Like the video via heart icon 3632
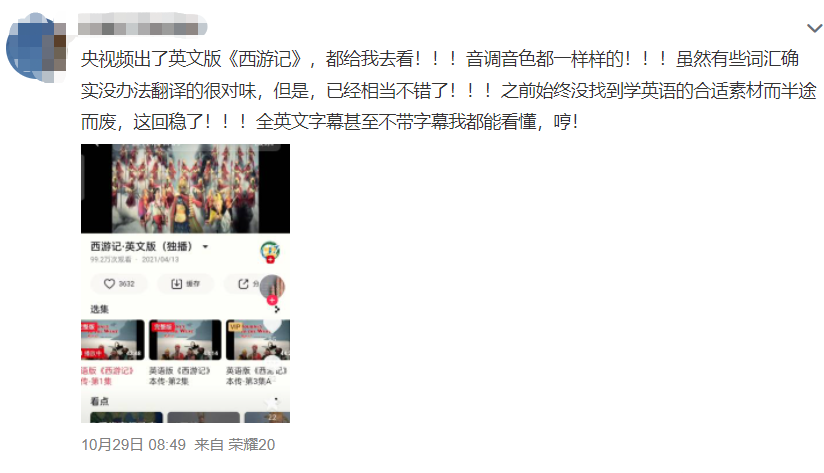Screen dimensions: 824x473 pyautogui.click(x=119, y=284)
